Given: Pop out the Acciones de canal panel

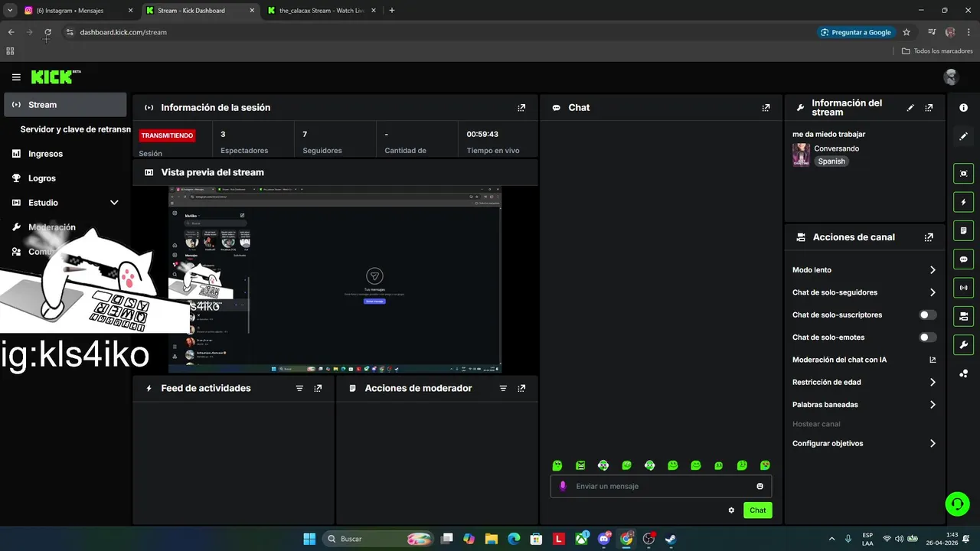Looking at the screenshot, I should (929, 237).
